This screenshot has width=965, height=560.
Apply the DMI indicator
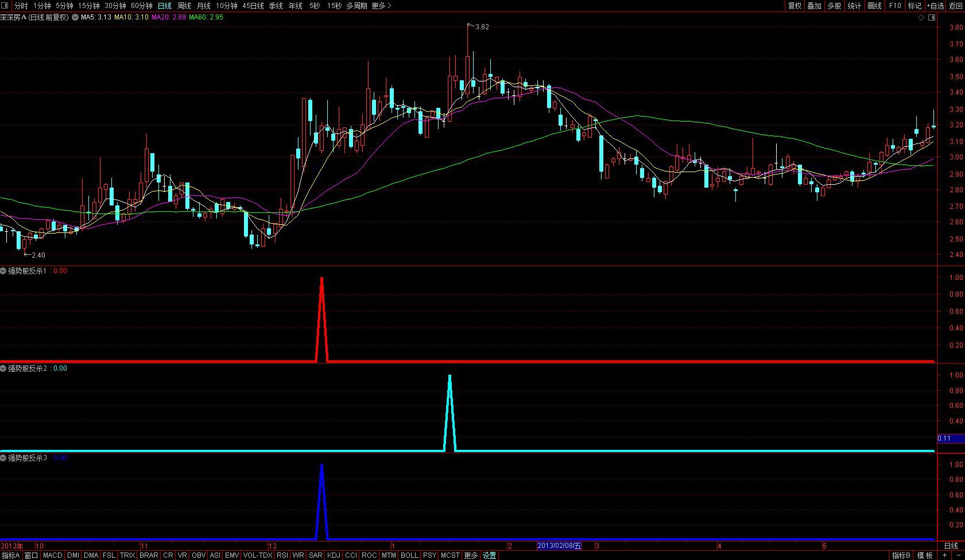(x=73, y=555)
